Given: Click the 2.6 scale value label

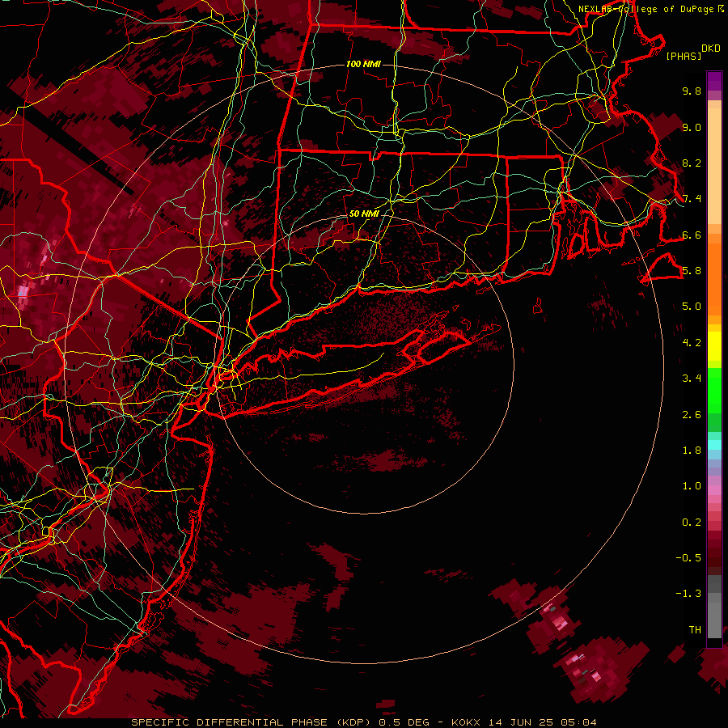Looking at the screenshot, I should tap(692, 415).
